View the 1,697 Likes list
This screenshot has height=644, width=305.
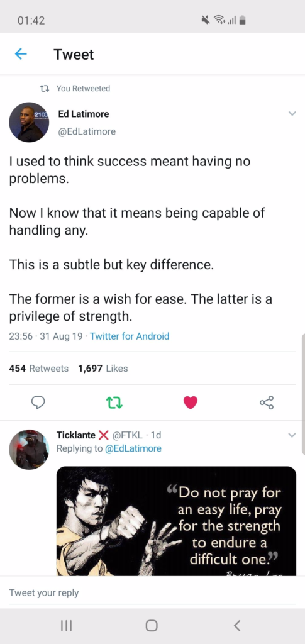pos(103,369)
